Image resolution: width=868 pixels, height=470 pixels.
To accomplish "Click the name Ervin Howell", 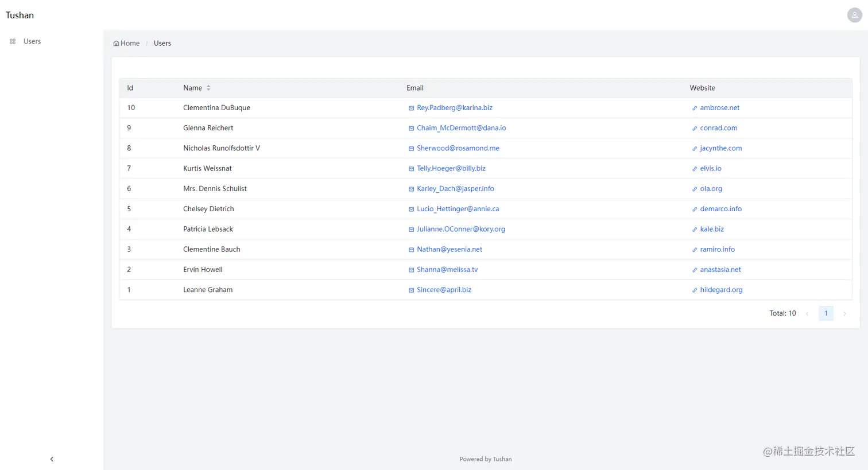I will click(203, 269).
